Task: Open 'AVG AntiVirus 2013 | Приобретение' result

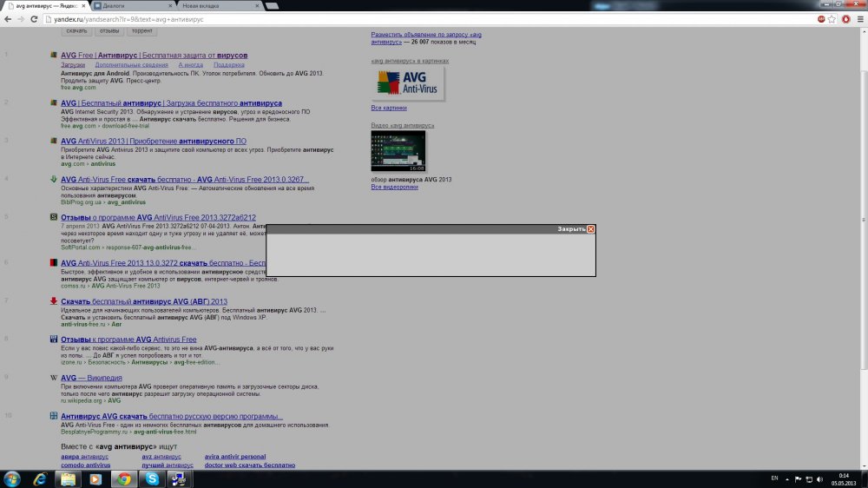Action: 154,142
